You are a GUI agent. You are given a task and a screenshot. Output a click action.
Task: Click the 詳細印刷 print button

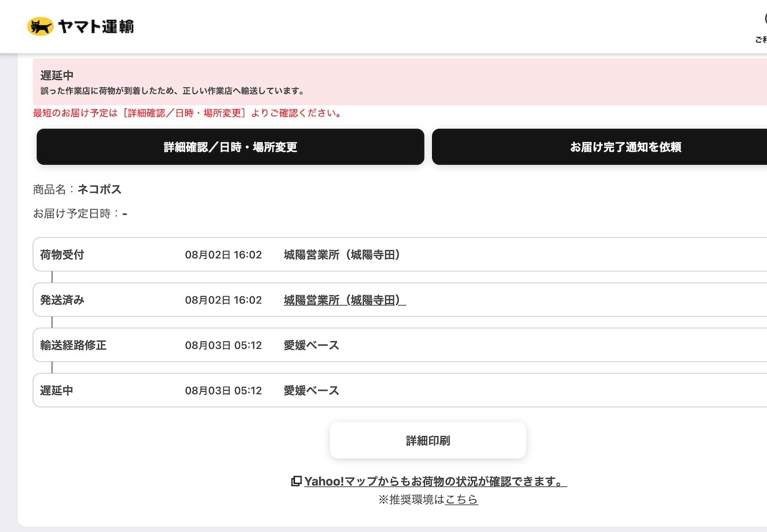pyautogui.click(x=428, y=440)
